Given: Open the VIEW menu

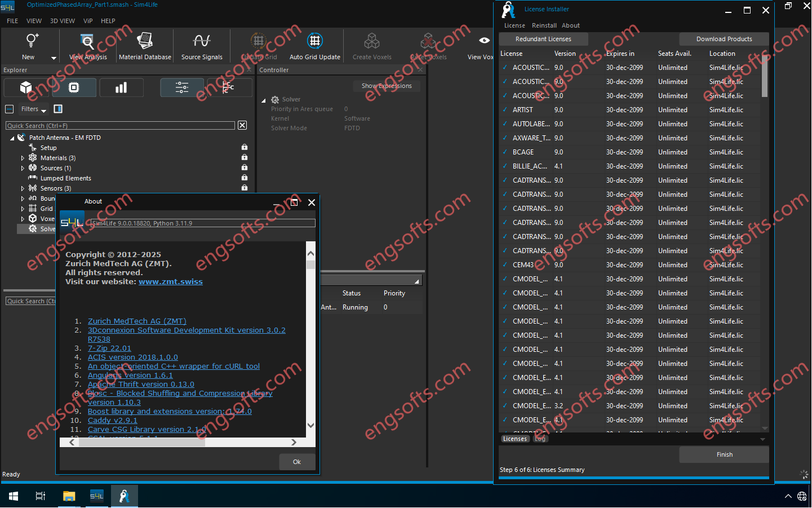Looking at the screenshot, I should (34, 21).
